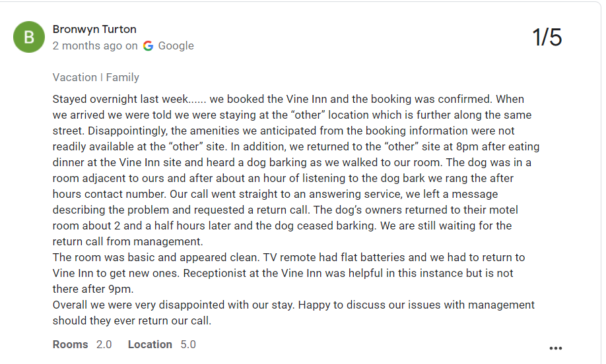Click the 'return call from management' line
Viewport: 606px width, 364px height.
click(x=123, y=241)
